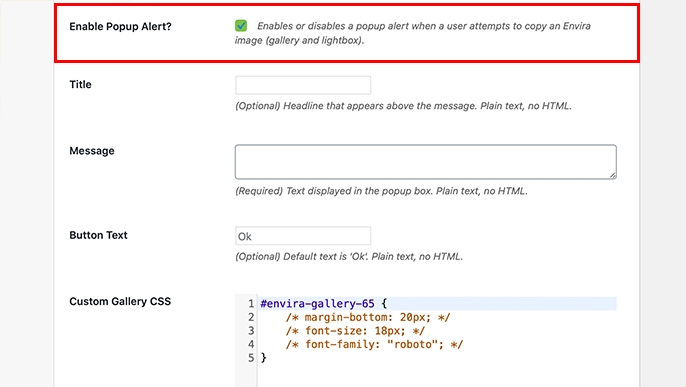Click the Button Text label

[x=98, y=235]
